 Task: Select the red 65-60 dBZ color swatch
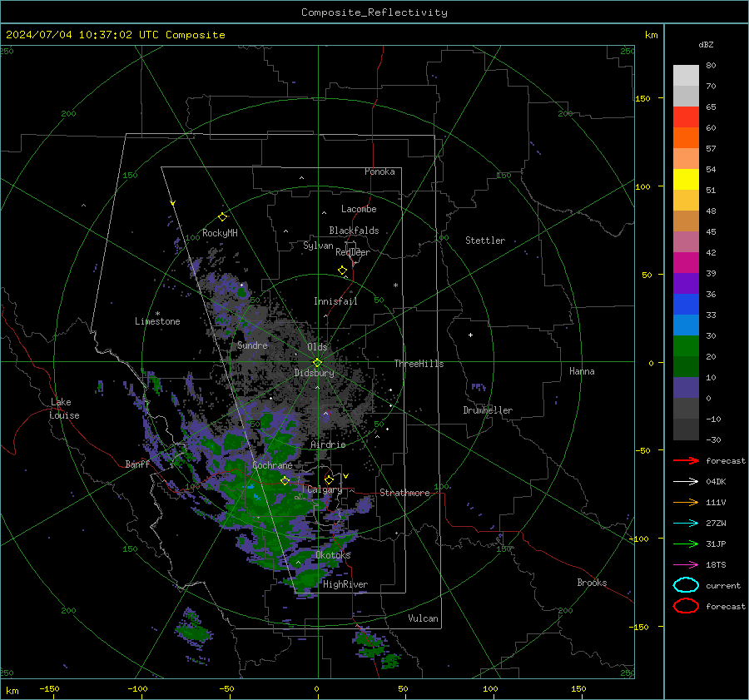click(x=686, y=117)
